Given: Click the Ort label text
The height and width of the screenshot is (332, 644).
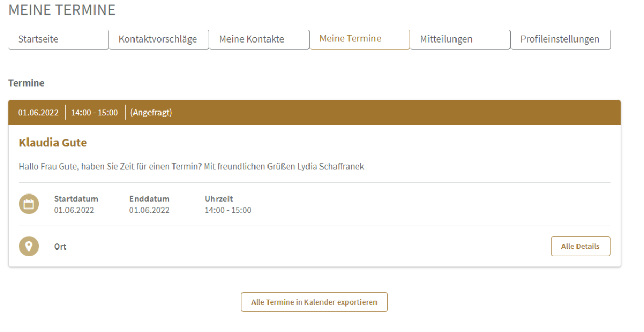Looking at the screenshot, I should (60, 247).
